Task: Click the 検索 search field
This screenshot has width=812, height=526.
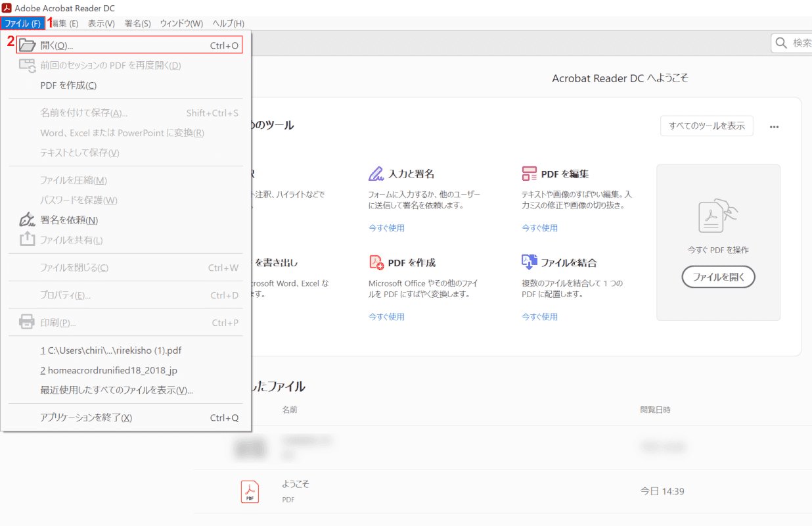Action: [x=792, y=43]
